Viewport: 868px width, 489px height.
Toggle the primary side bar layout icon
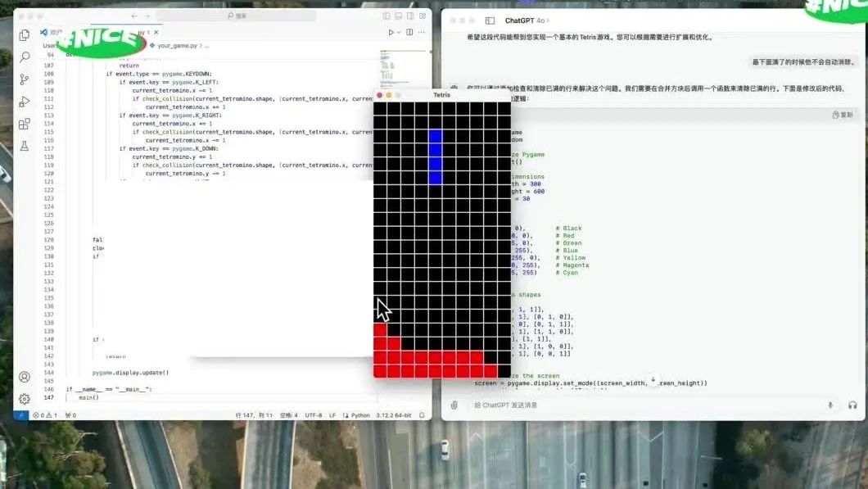(387, 16)
